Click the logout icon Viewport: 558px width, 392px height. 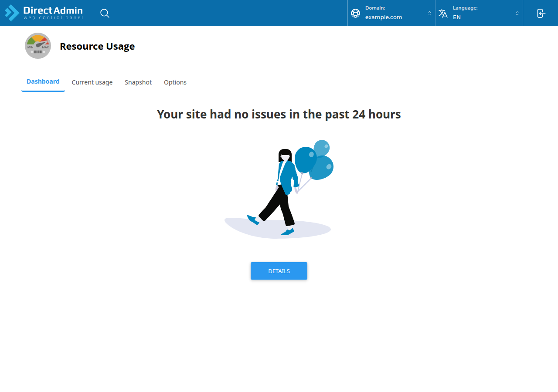[x=541, y=13]
